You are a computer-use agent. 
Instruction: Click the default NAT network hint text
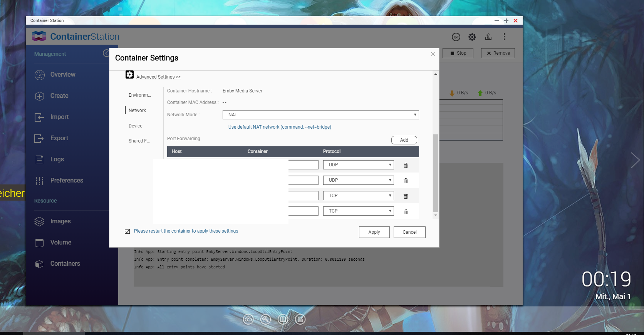click(x=280, y=127)
